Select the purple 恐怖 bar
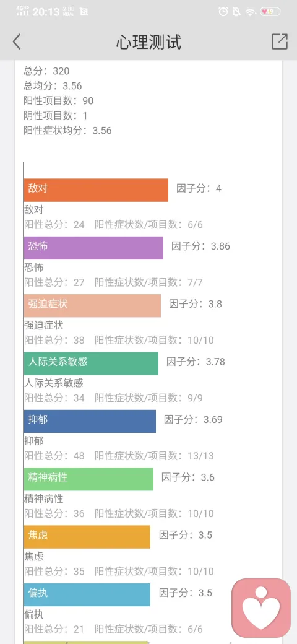297x644 pixels. [x=93, y=248]
